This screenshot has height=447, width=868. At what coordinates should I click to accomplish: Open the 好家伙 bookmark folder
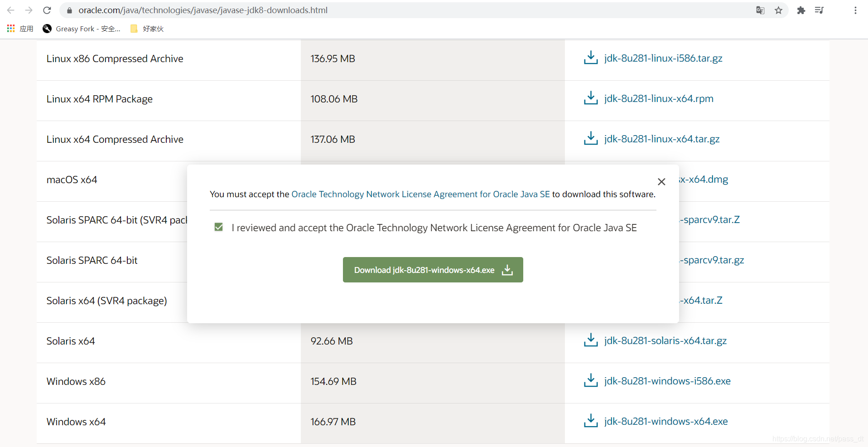coord(147,29)
